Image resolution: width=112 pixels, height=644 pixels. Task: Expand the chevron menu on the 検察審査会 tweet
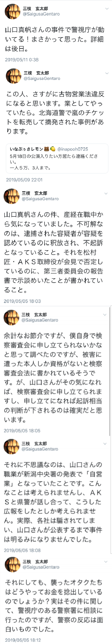[x=105, y=315]
